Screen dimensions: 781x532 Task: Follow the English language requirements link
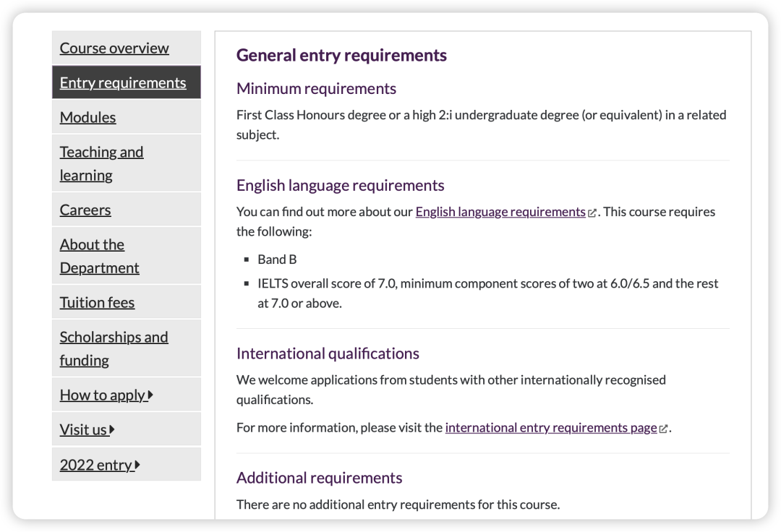coord(500,212)
